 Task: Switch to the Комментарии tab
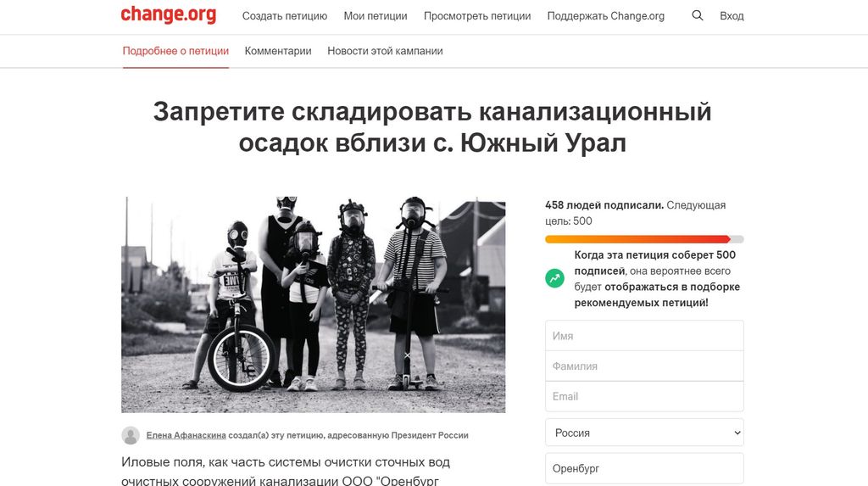pyautogui.click(x=278, y=51)
